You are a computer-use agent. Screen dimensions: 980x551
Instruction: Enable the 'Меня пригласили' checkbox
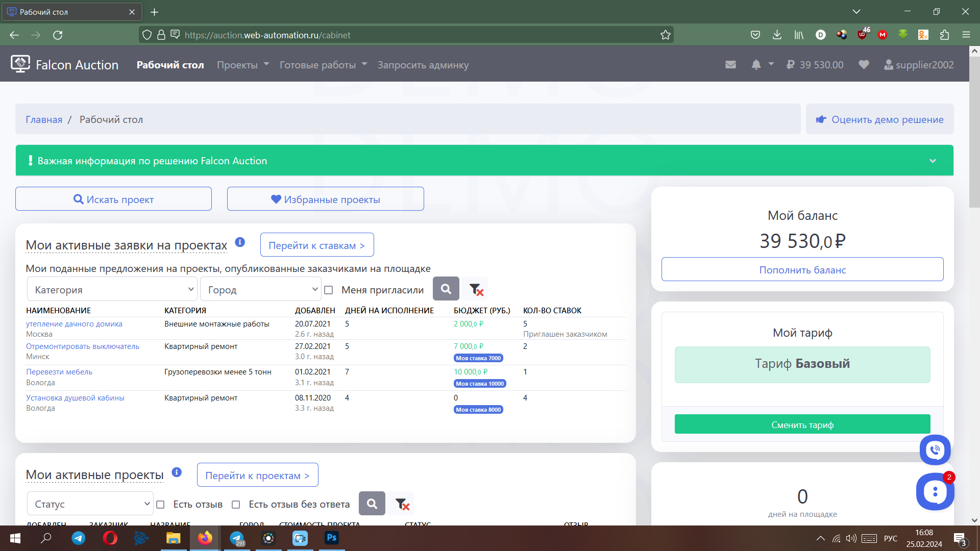[329, 290]
